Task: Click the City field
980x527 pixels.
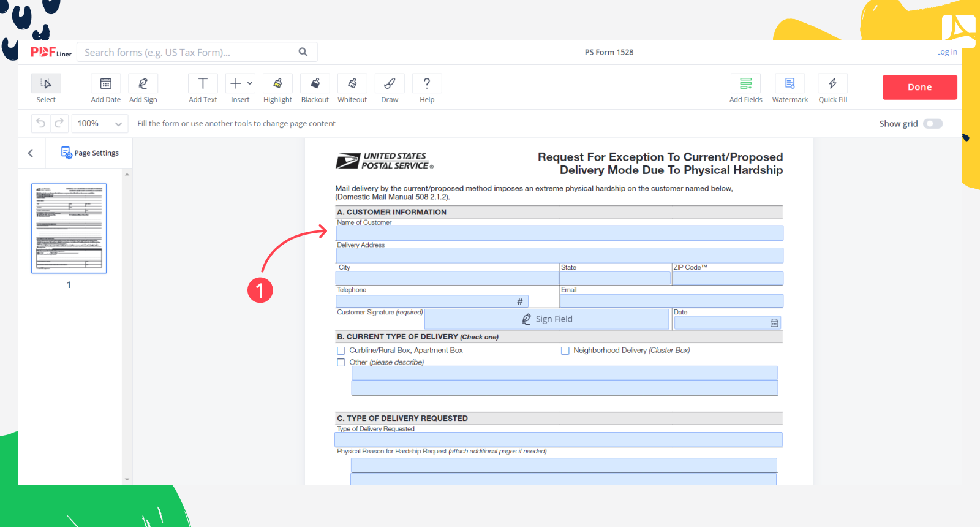Action: (447, 278)
